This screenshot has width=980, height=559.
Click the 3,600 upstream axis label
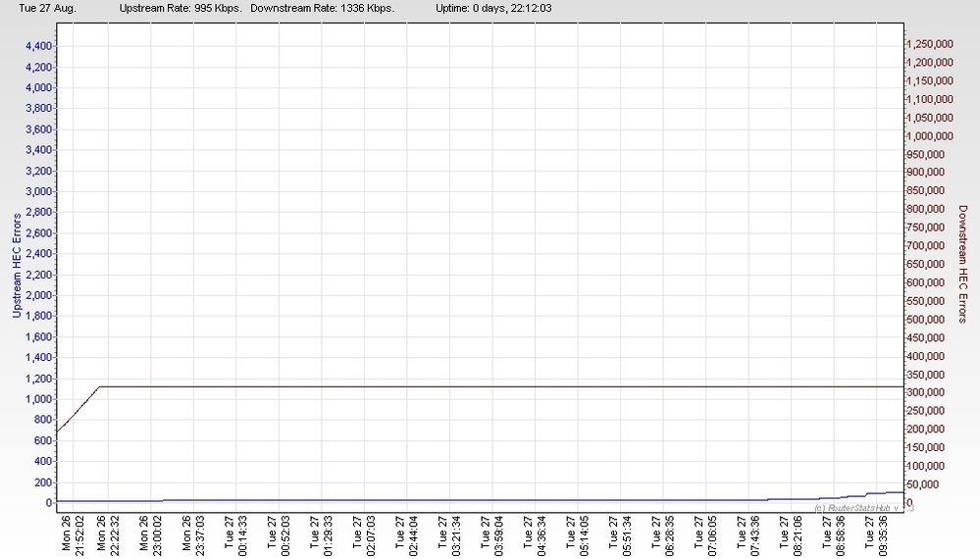tap(39, 129)
